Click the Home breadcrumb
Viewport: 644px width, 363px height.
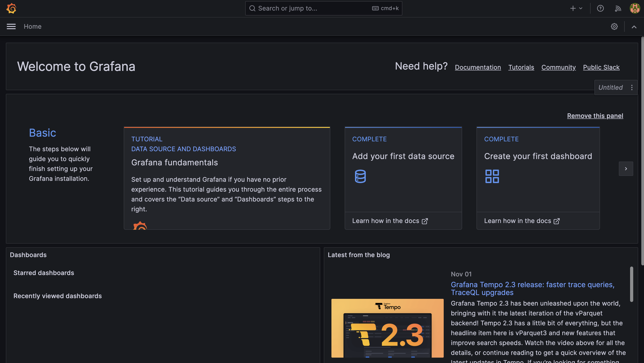click(x=33, y=26)
